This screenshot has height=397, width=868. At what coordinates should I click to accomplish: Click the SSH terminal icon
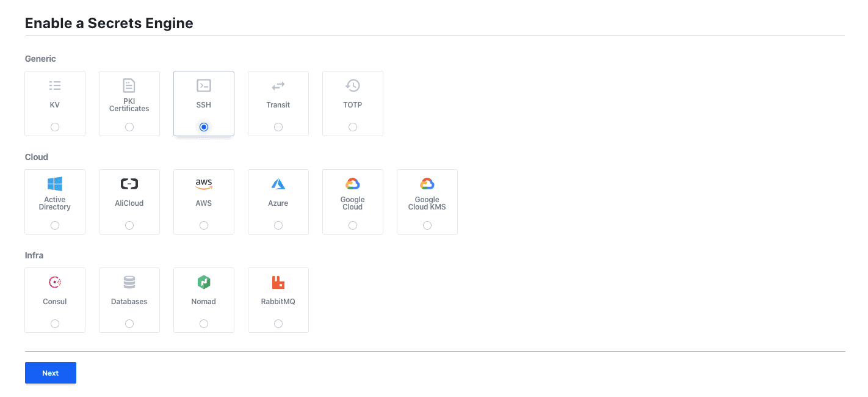tap(204, 86)
